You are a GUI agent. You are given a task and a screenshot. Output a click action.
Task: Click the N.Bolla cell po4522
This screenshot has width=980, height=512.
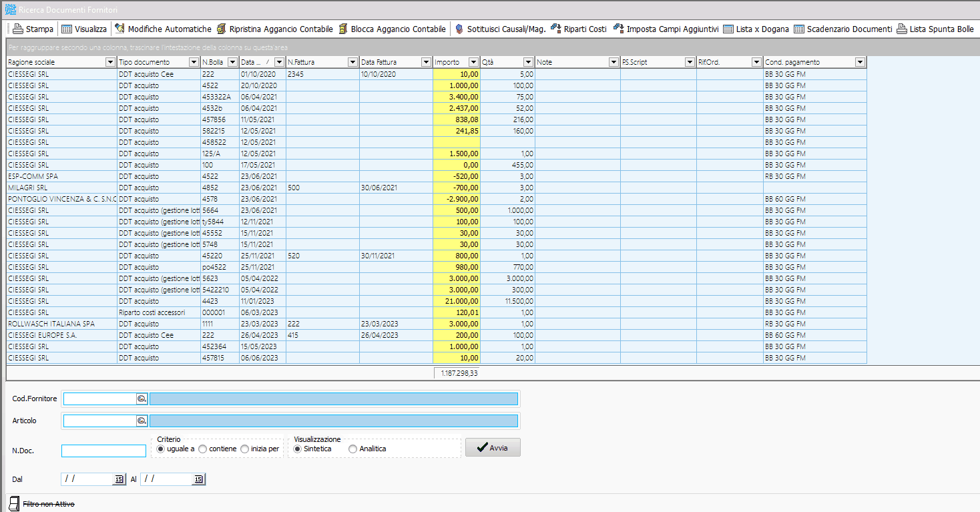tap(220, 267)
